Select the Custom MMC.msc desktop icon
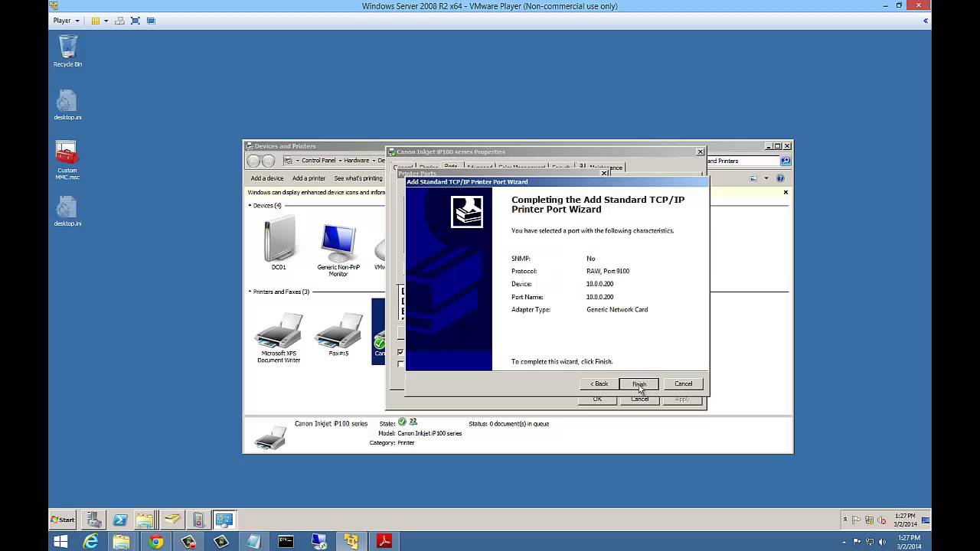The height and width of the screenshot is (551, 980). click(x=67, y=161)
